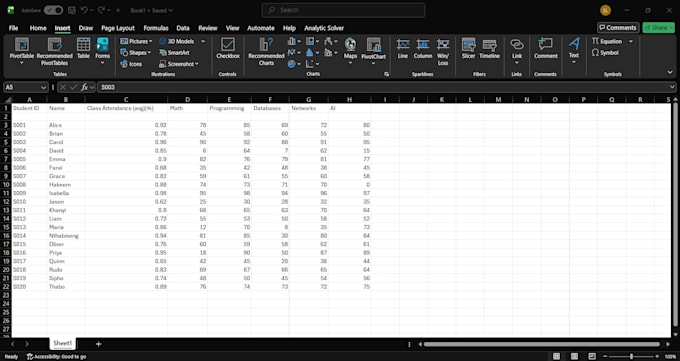The width and height of the screenshot is (680, 361).
Task: Cancel the formula bar entry
Action: (63, 87)
